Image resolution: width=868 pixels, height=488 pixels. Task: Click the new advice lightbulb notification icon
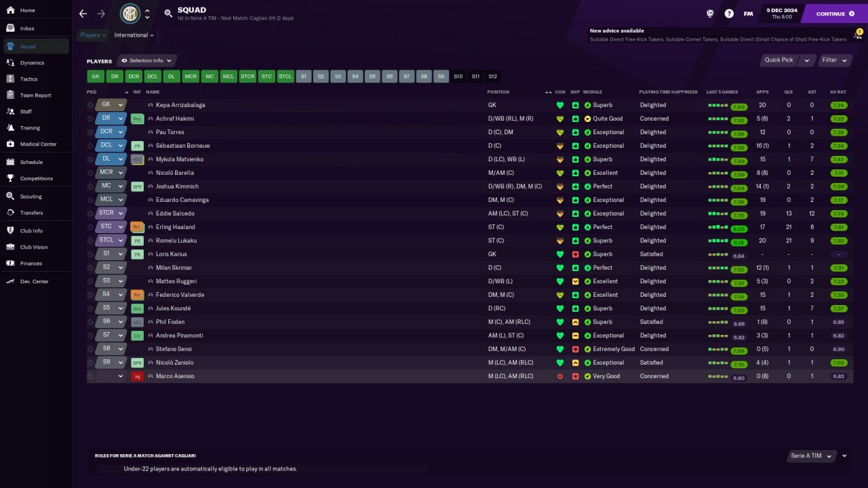coord(858,34)
